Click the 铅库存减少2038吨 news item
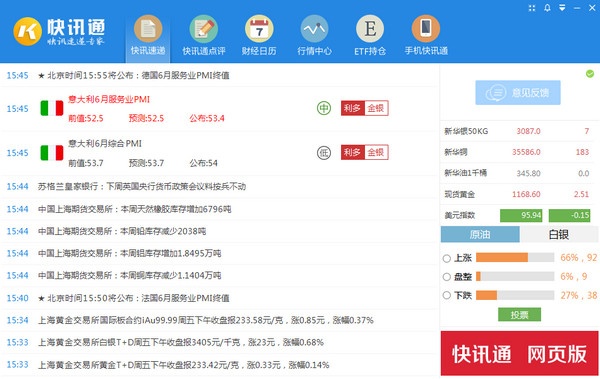 pyautogui.click(x=122, y=231)
